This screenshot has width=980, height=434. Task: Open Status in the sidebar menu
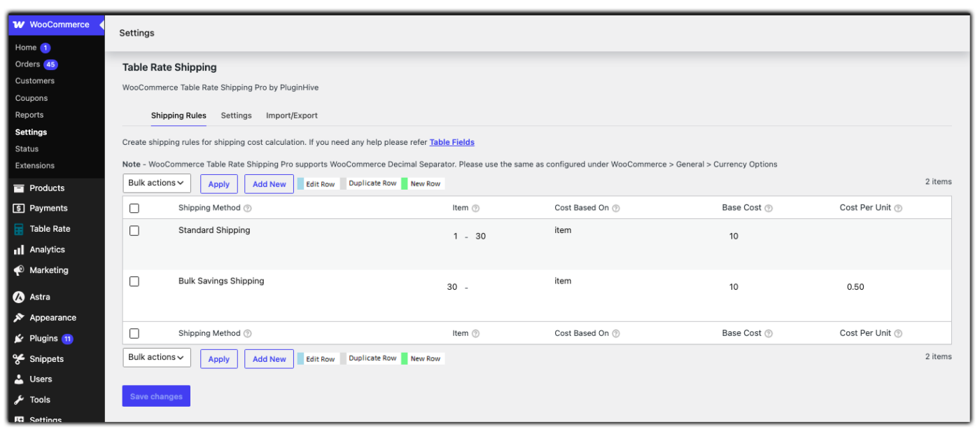tap(27, 149)
